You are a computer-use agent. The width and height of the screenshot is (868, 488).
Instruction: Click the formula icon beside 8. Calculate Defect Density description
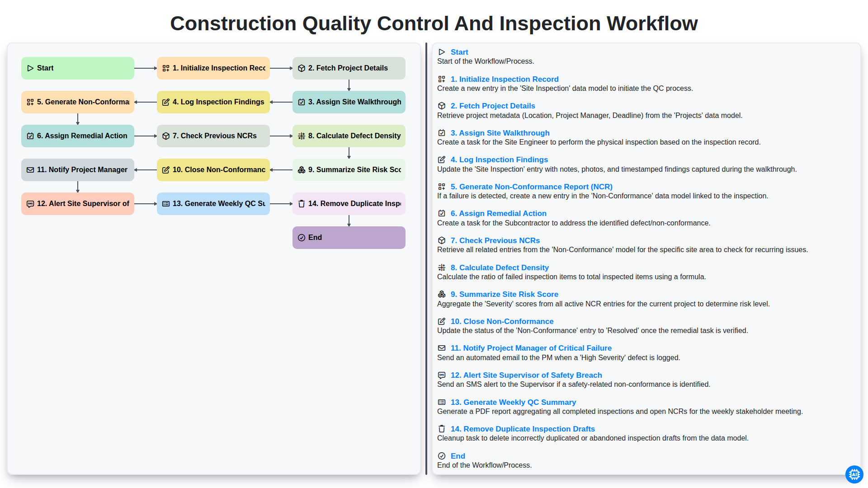pyautogui.click(x=442, y=267)
